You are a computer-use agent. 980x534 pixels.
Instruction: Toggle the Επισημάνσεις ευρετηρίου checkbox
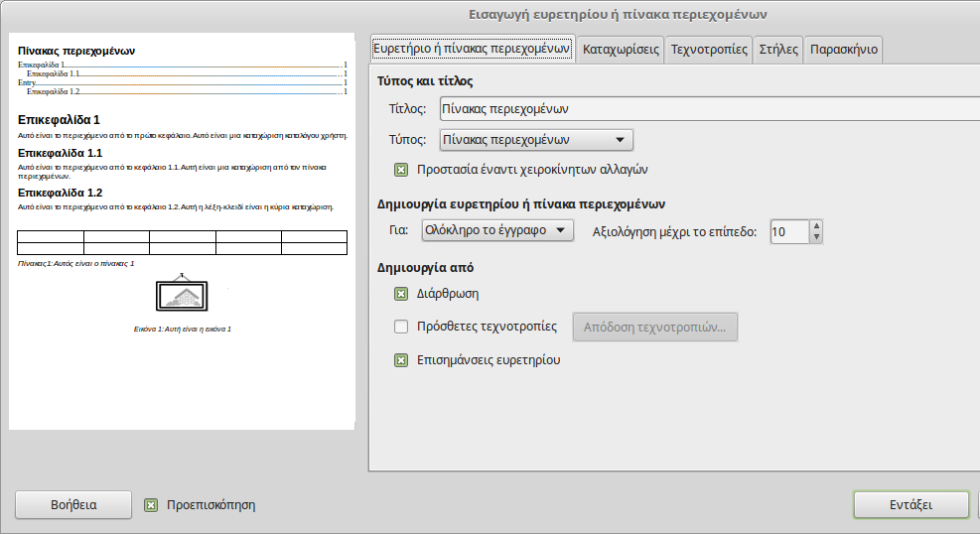click(x=401, y=360)
